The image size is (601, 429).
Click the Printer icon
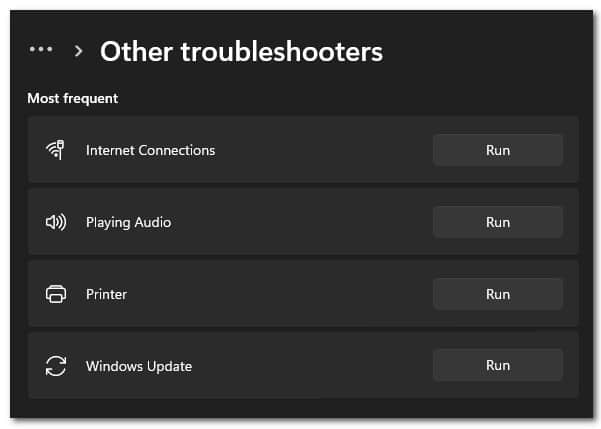[x=56, y=294]
